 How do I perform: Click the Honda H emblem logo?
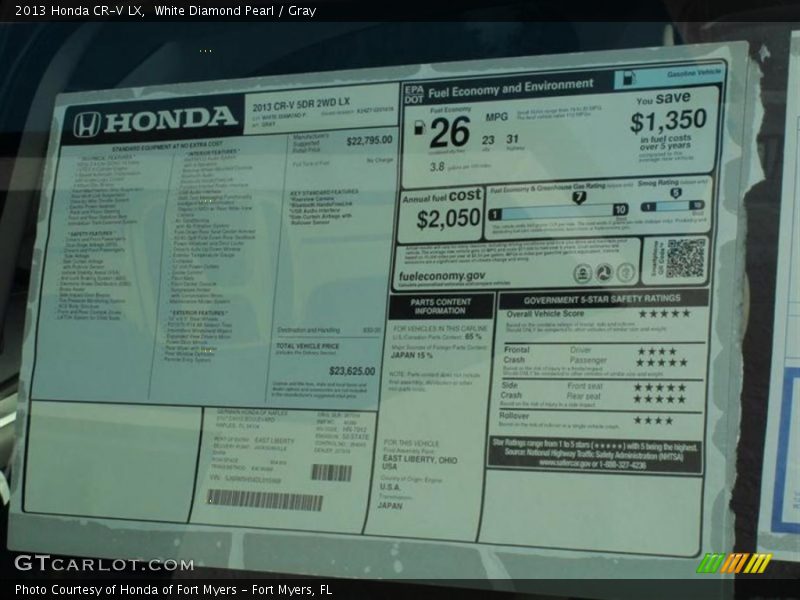click(x=86, y=125)
